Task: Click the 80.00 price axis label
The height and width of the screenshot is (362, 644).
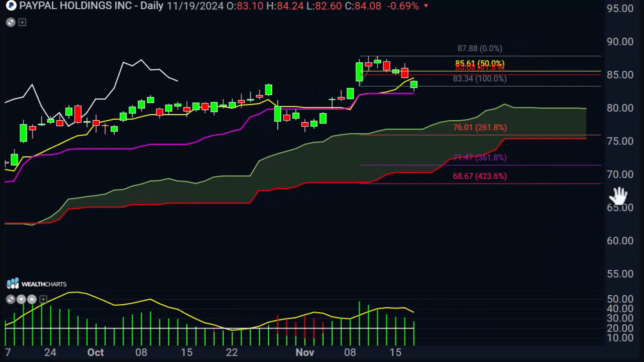Action: click(620, 108)
